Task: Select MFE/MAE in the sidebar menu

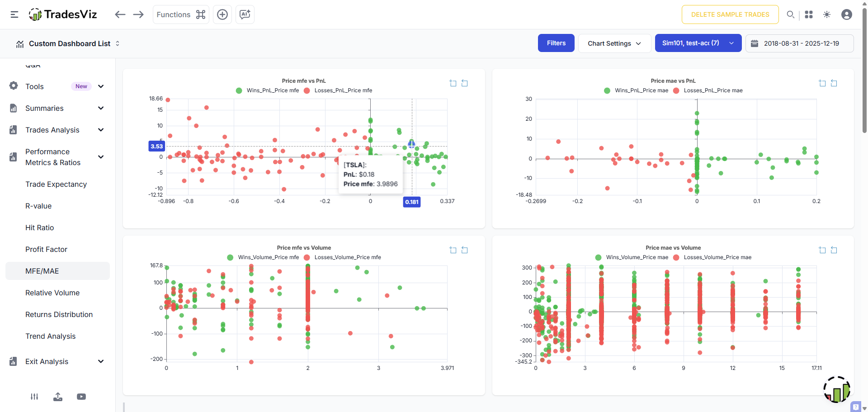Action: pyautogui.click(x=42, y=270)
